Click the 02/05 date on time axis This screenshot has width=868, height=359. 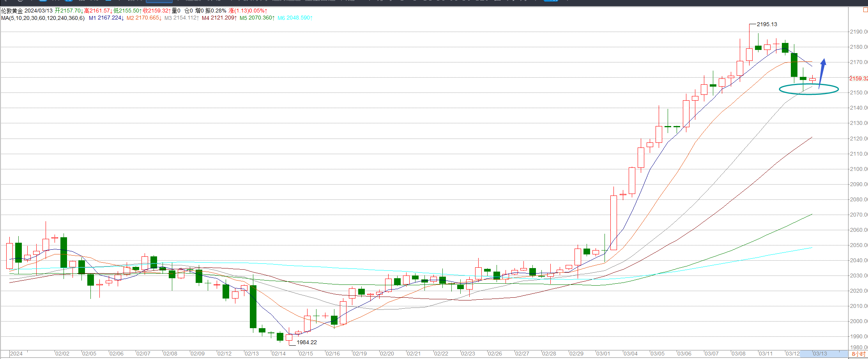click(x=89, y=354)
